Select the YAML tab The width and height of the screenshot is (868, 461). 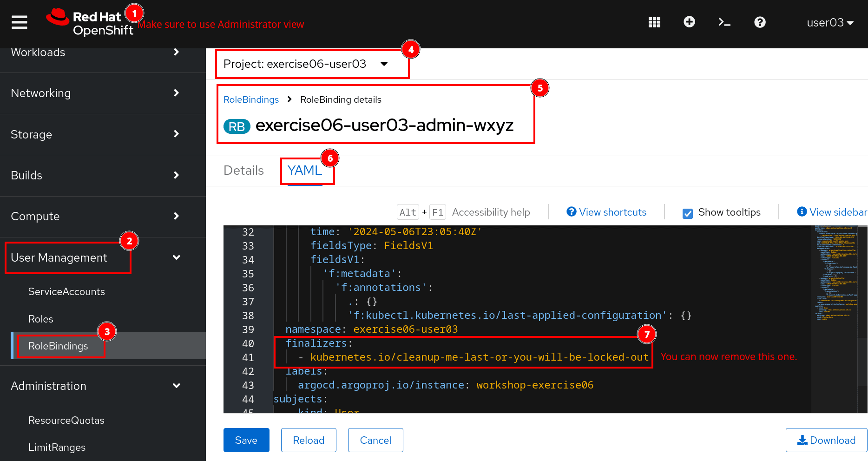[x=305, y=171]
